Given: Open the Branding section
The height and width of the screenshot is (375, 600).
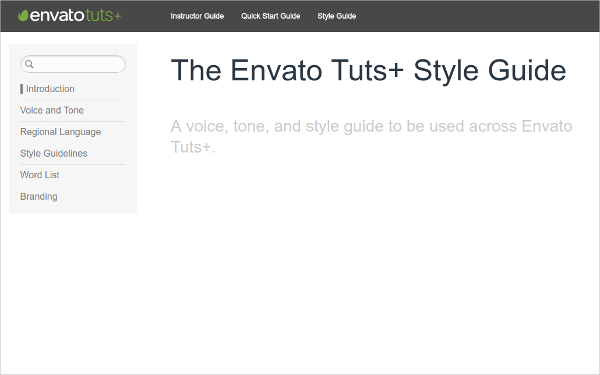Looking at the screenshot, I should pos(39,197).
